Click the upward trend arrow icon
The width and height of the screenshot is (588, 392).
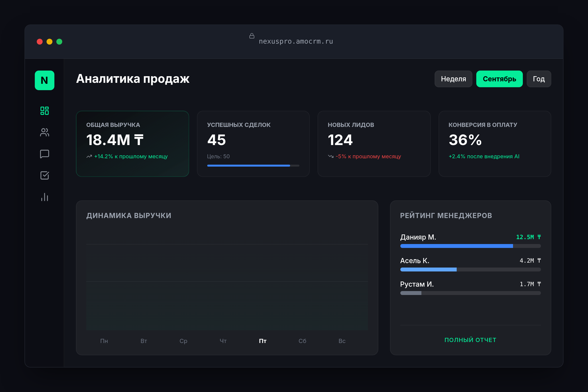tap(89, 157)
